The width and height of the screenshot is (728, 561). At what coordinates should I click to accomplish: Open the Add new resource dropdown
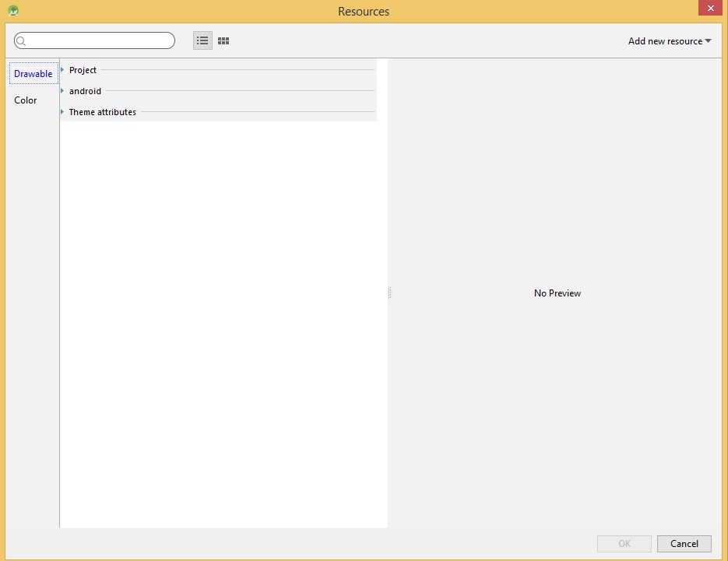670,41
